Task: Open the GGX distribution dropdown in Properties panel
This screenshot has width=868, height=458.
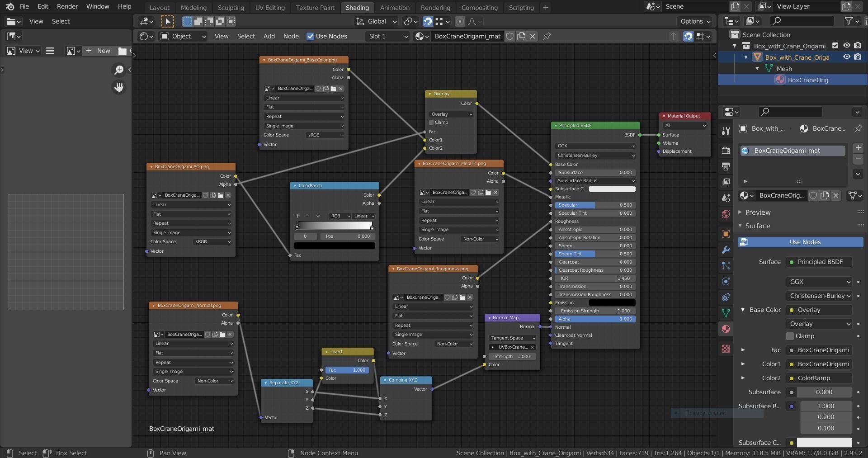Action: pyautogui.click(x=819, y=282)
